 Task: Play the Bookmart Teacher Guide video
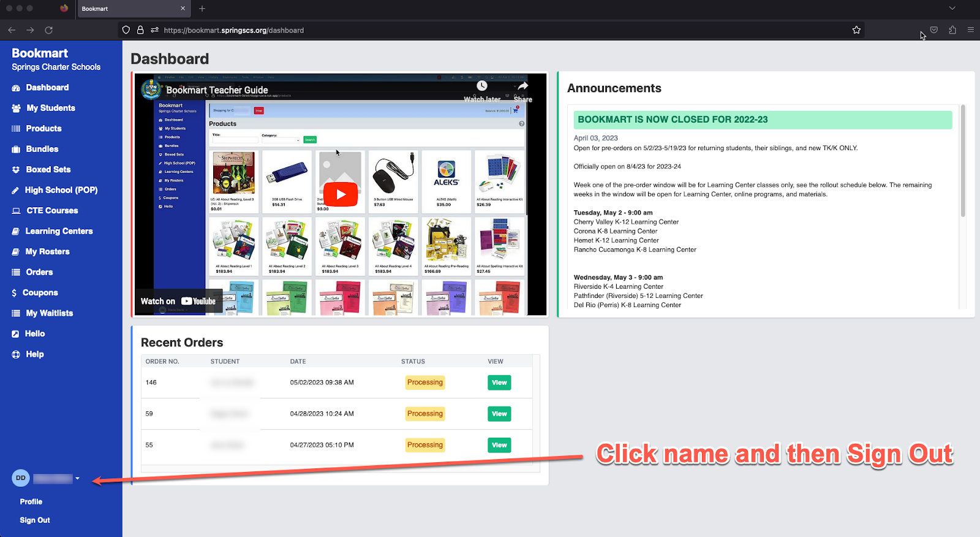(x=341, y=194)
